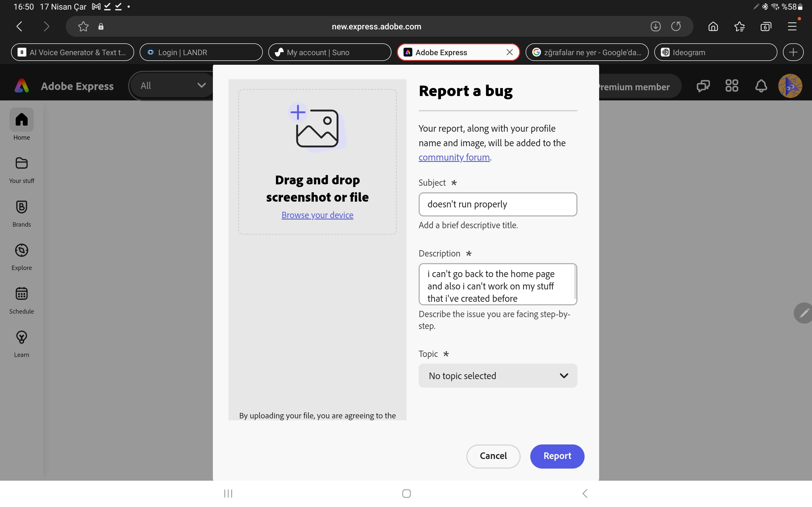Click the Browse your device link

pyautogui.click(x=317, y=215)
